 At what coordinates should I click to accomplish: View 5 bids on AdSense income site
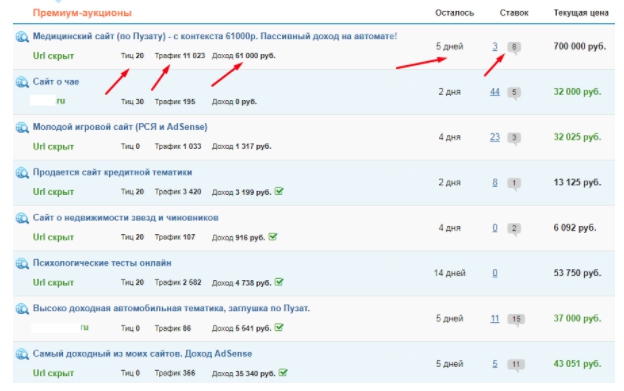coord(495,364)
